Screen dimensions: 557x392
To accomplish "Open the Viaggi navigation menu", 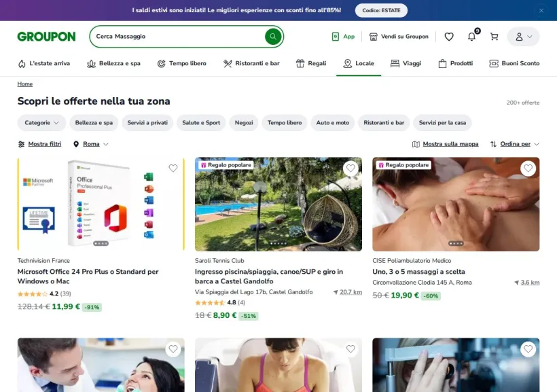I will tap(406, 63).
